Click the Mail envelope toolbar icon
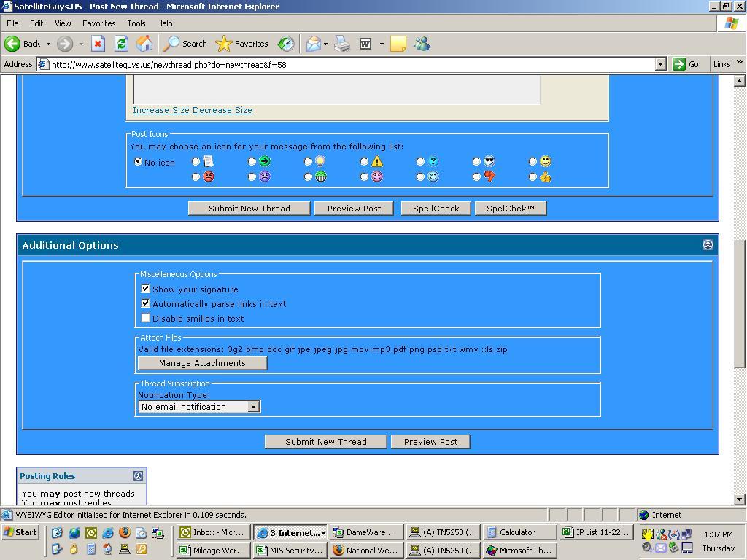Image resolution: width=747 pixels, height=560 pixels. click(314, 44)
